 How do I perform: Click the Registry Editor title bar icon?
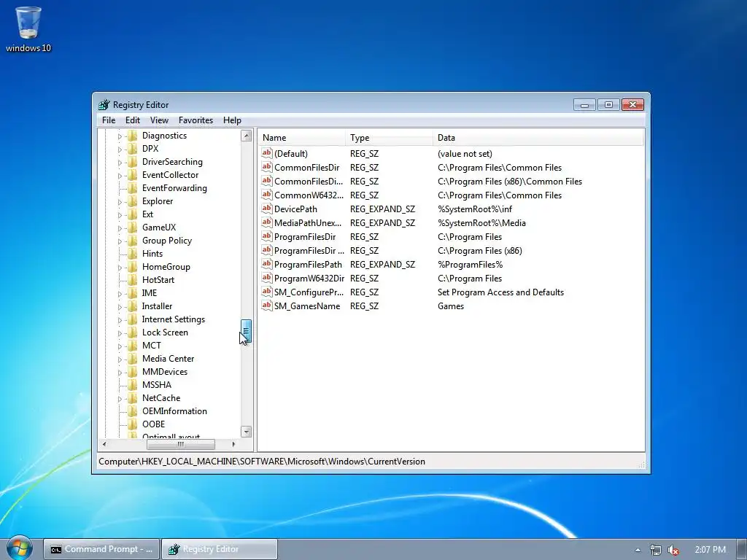(x=104, y=105)
